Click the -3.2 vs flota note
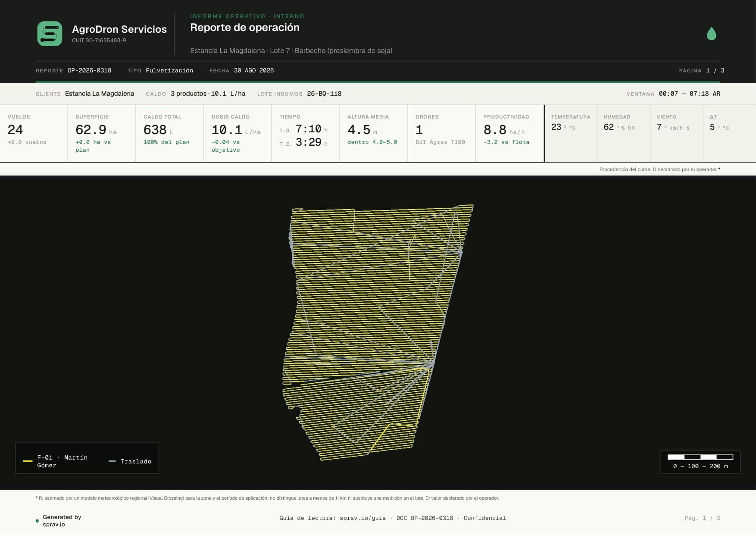Image resolution: width=756 pixels, height=535 pixels. click(506, 142)
